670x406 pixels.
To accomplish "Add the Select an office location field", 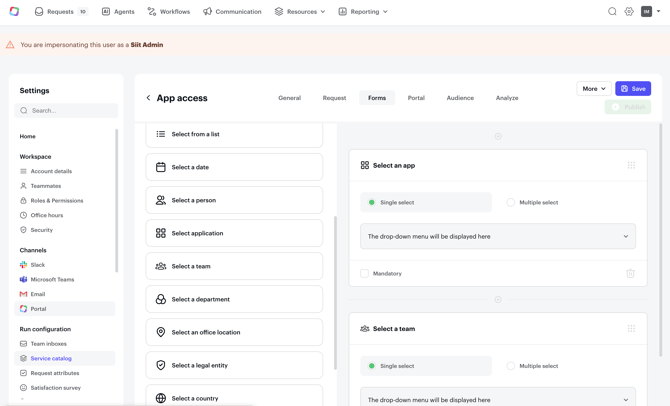I will coord(234,332).
